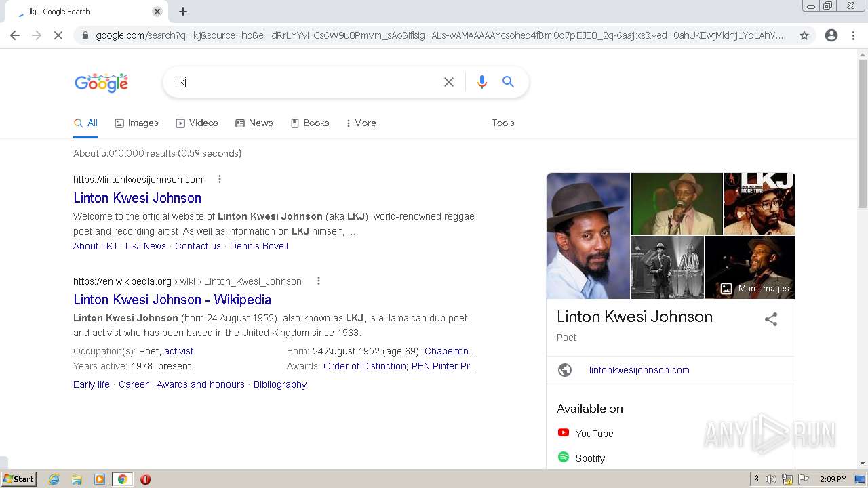Follow the Dennis Bovell sitelink
868x488 pixels.
[x=259, y=246]
